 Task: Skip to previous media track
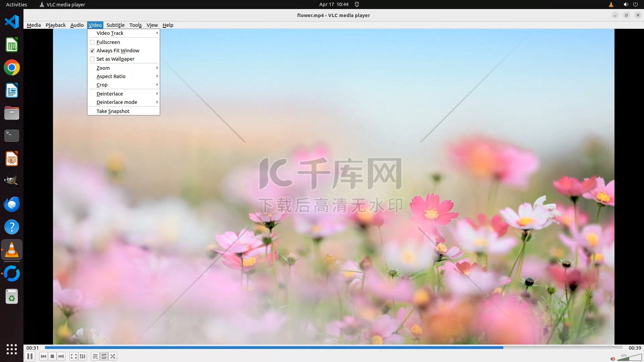[x=44, y=356]
